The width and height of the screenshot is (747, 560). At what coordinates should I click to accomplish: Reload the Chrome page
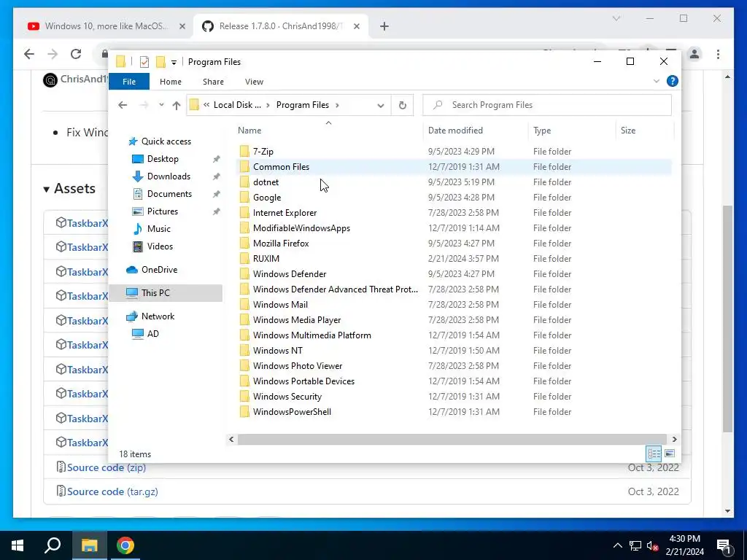point(76,54)
